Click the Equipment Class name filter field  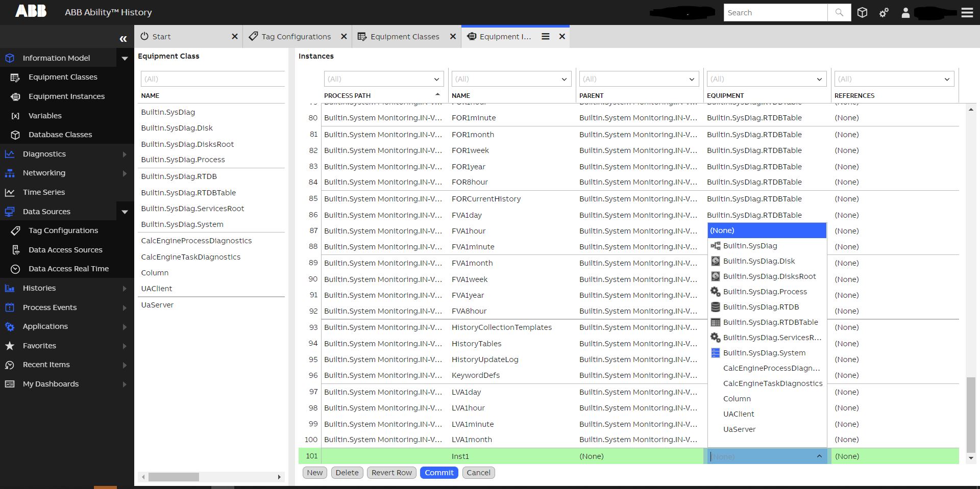212,79
